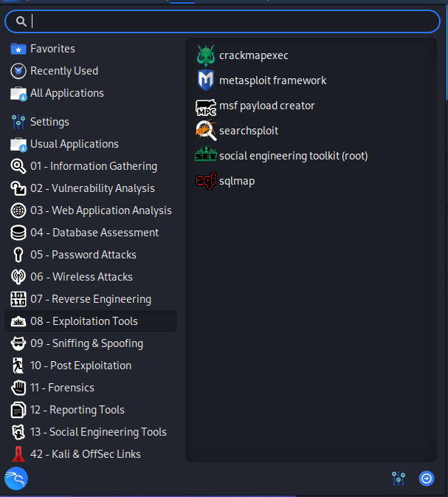Click the crackmapexec skull icon

pos(206,55)
